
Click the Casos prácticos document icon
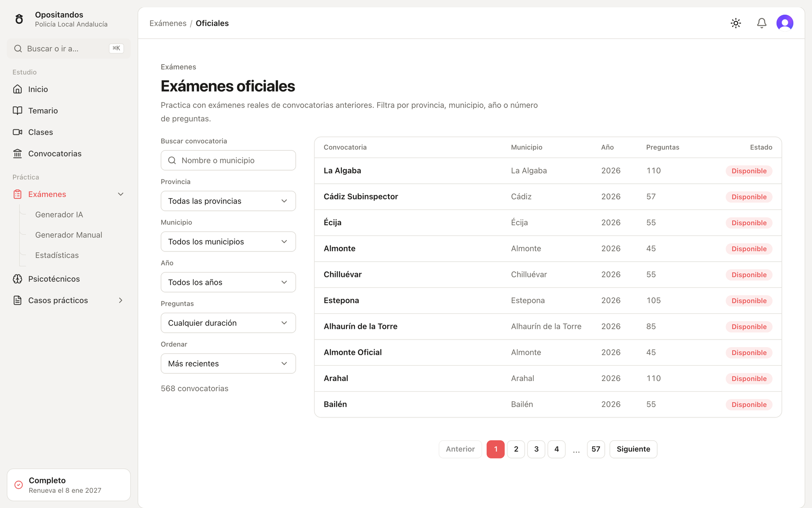pyautogui.click(x=17, y=301)
